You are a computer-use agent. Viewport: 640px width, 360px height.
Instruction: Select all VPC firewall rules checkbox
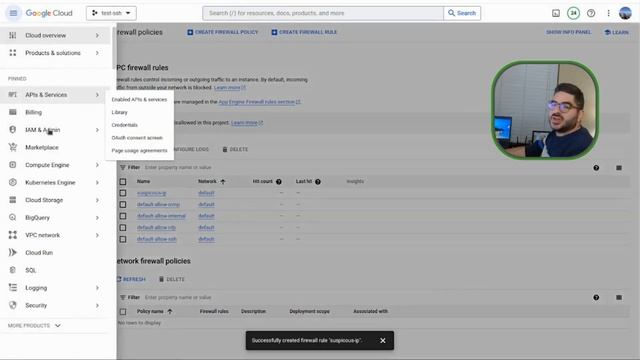pyautogui.click(x=123, y=182)
